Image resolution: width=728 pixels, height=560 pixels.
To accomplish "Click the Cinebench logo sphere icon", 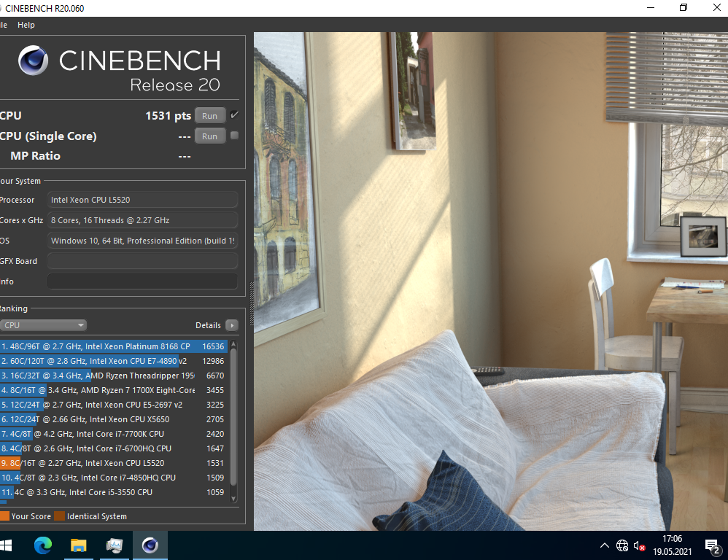I will point(33,61).
